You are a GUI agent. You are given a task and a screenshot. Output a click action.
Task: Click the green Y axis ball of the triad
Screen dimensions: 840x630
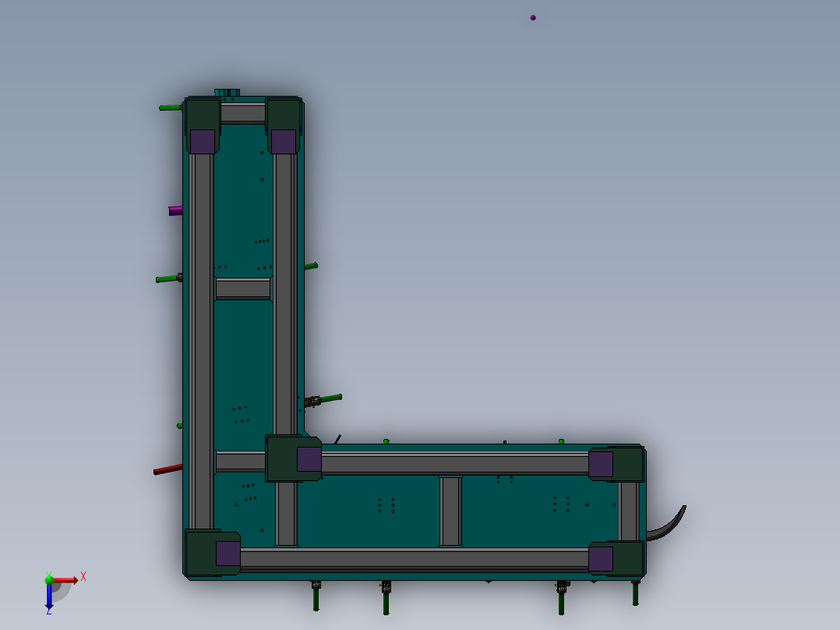(x=49, y=579)
